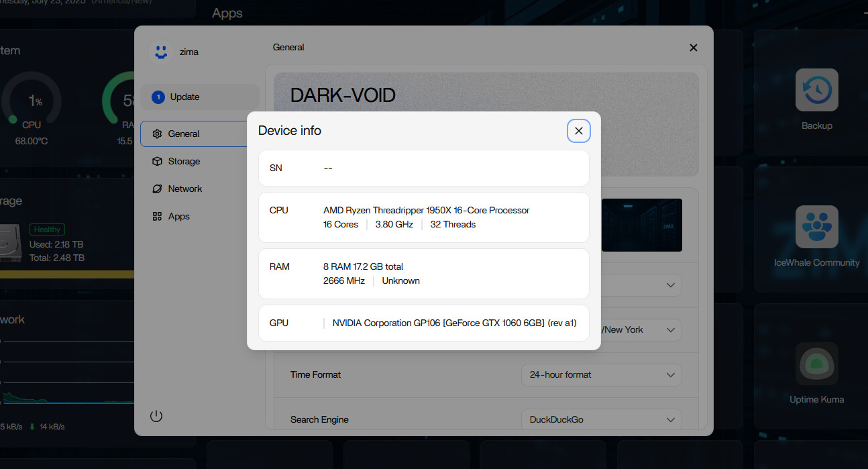868x469 pixels.
Task: Click the General gear icon
Action: click(x=157, y=134)
